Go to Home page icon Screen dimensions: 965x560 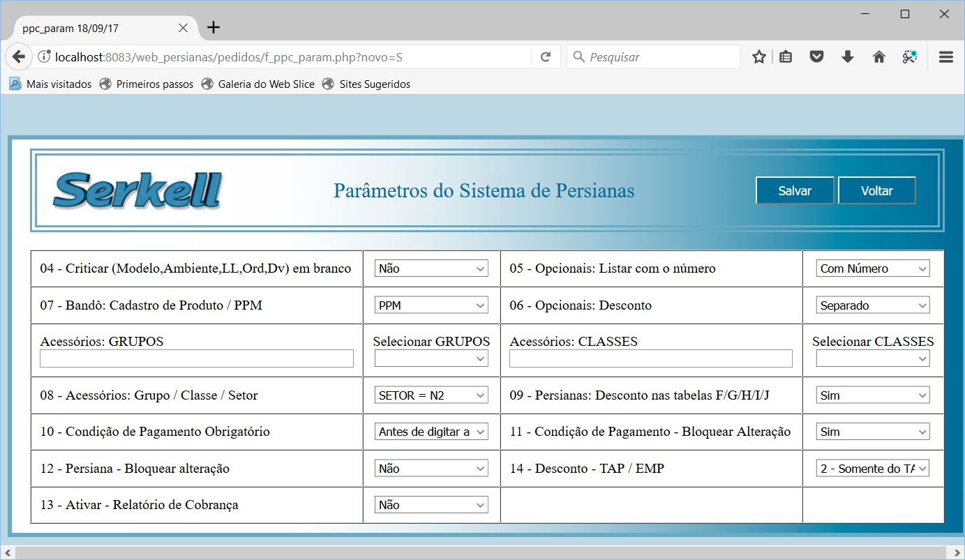(x=879, y=57)
